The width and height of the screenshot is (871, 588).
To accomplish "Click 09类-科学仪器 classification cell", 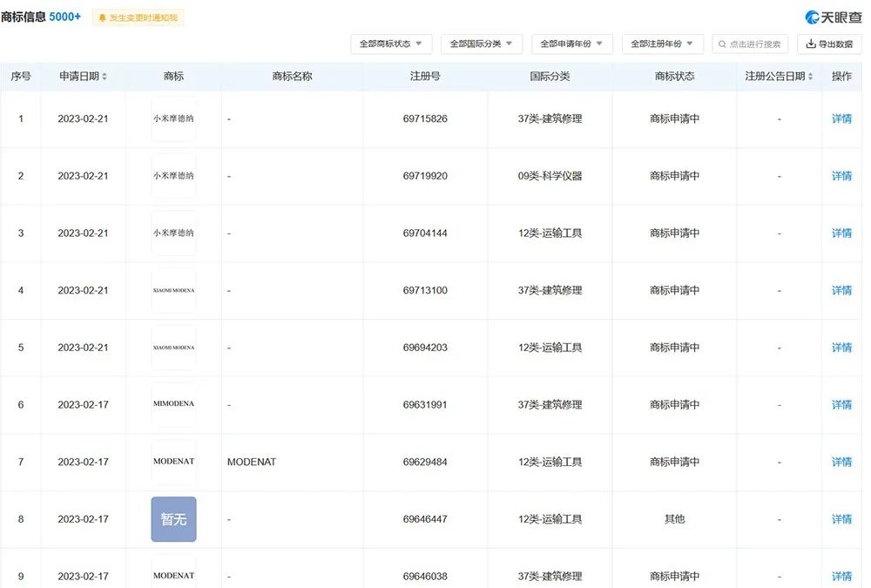I will tap(550, 176).
